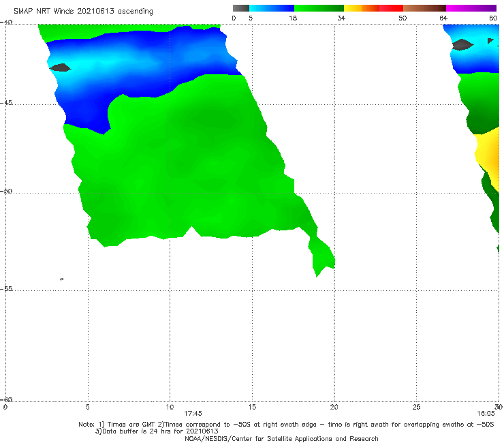504x443 pixels.
Task: Click the note '3)Data buffer is 24 hrs'
Action: (x=157, y=431)
